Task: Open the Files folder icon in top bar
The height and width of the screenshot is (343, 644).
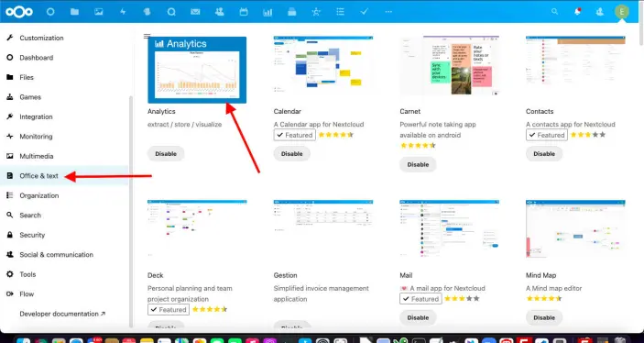Action: coord(74,12)
